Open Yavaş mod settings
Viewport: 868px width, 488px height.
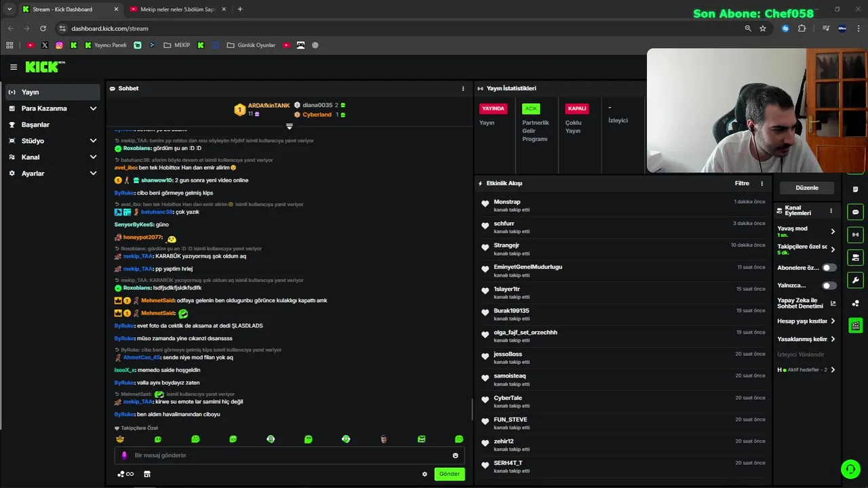pyautogui.click(x=806, y=231)
